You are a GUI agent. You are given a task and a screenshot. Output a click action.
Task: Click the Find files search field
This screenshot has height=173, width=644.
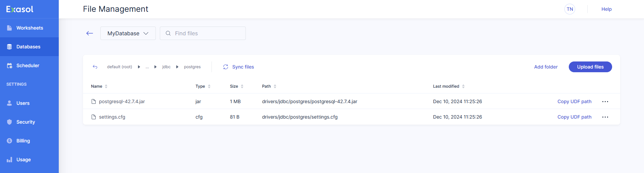[x=206, y=33]
